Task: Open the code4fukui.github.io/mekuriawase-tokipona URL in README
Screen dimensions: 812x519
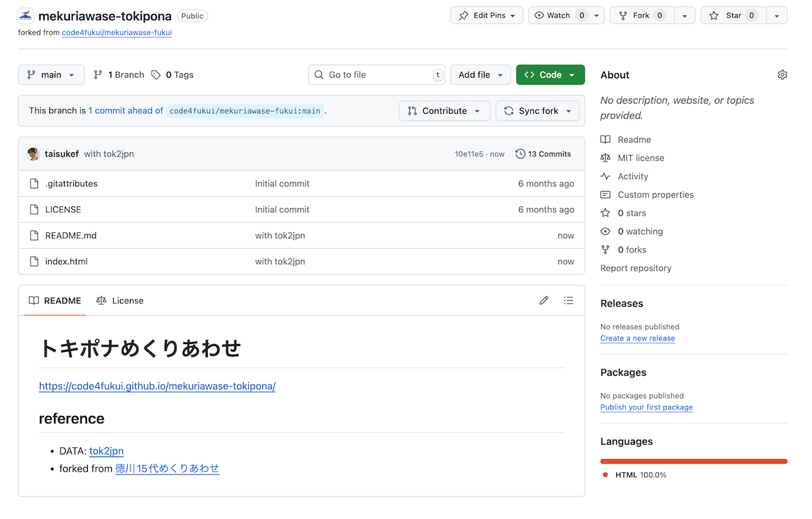Action: (157, 387)
